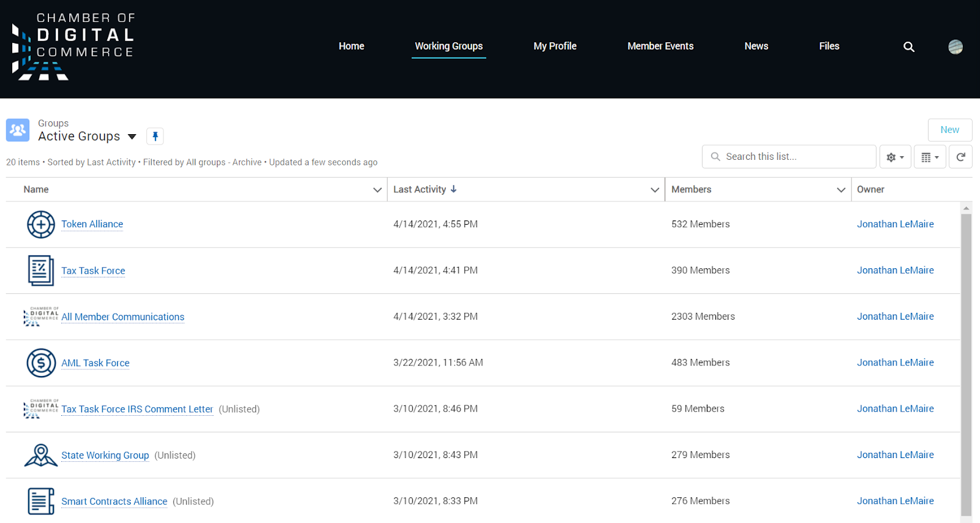Switch to the Files tab
Image resolution: width=980 pixels, height=523 pixels.
(x=829, y=46)
